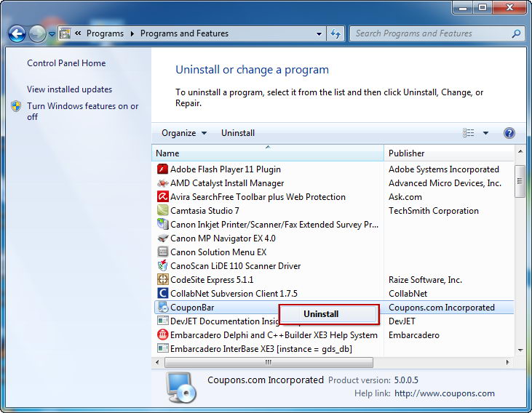
Task: Click the Adobe Flash Player 11 Plugin icon
Action: coord(163,169)
